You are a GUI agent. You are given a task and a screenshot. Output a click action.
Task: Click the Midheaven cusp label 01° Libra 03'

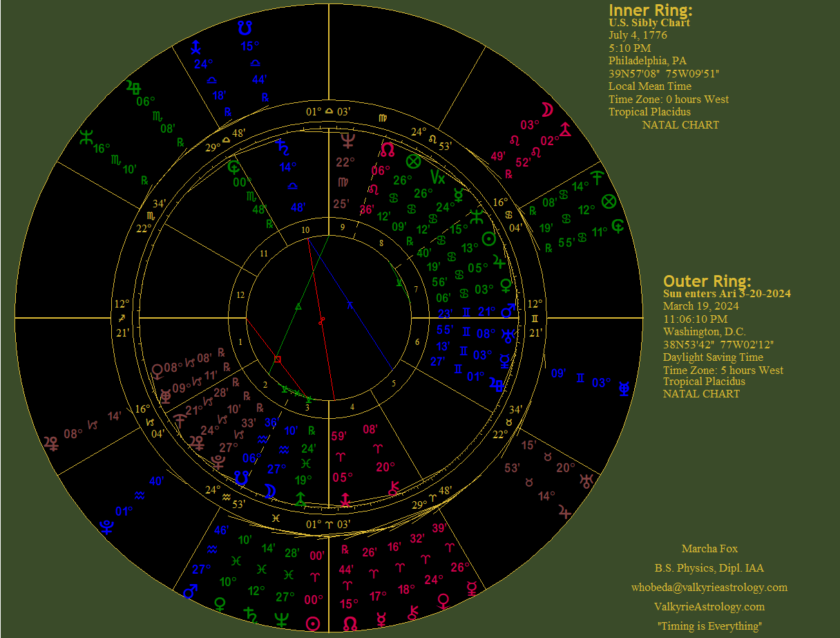pyautogui.click(x=329, y=111)
